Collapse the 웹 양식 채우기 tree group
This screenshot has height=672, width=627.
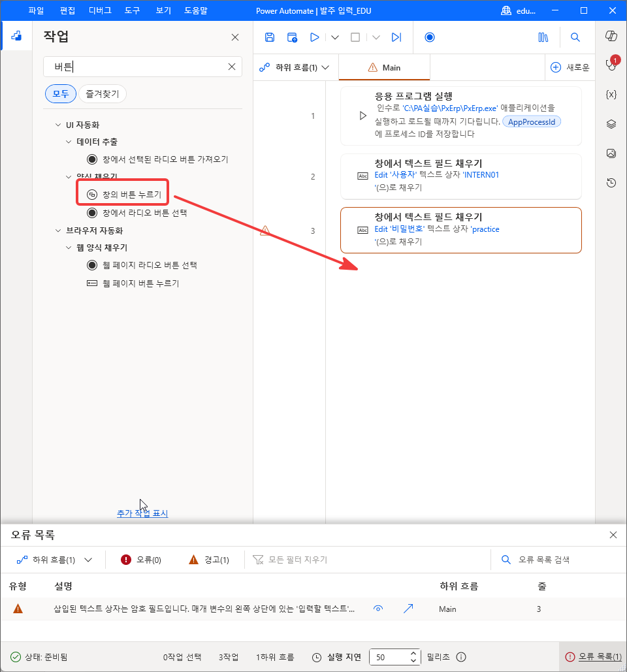(69, 248)
